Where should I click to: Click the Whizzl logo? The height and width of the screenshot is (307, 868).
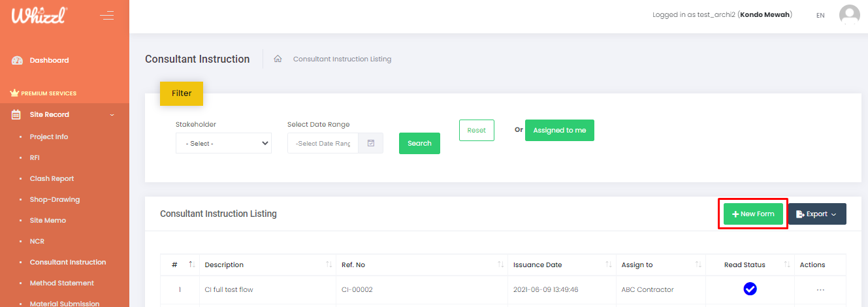point(39,15)
